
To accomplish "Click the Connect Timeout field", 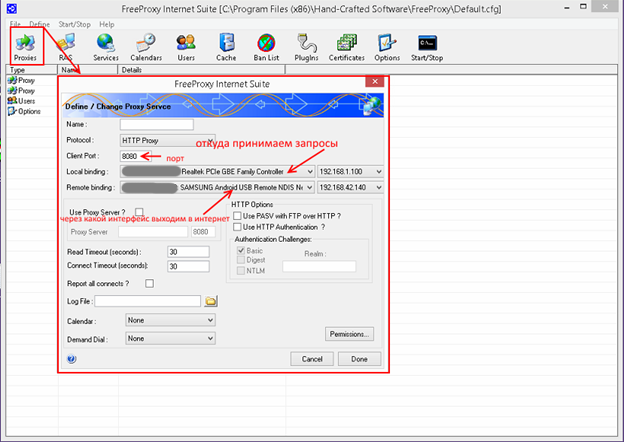I will [x=188, y=266].
